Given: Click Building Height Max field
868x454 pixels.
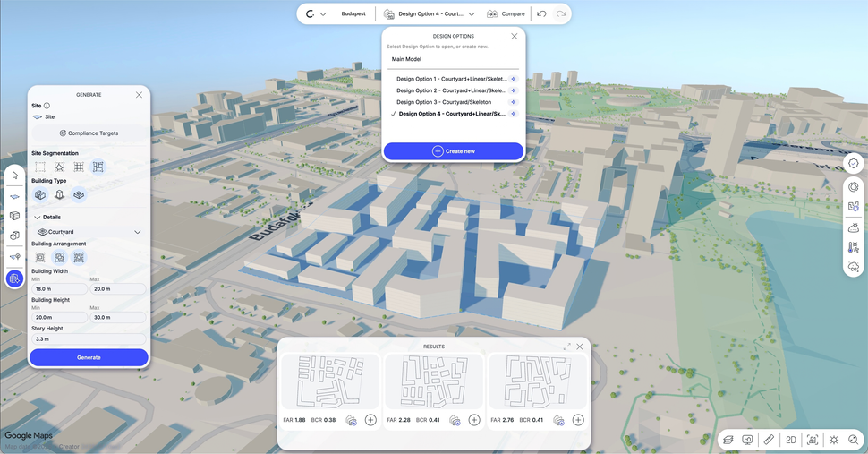Looking at the screenshot, I should pyautogui.click(x=118, y=317).
